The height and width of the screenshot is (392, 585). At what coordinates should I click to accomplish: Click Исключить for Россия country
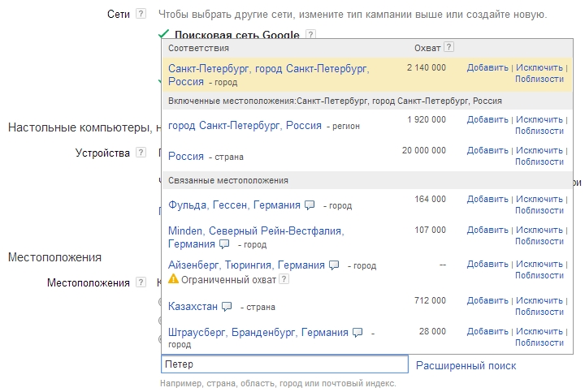[x=539, y=150]
